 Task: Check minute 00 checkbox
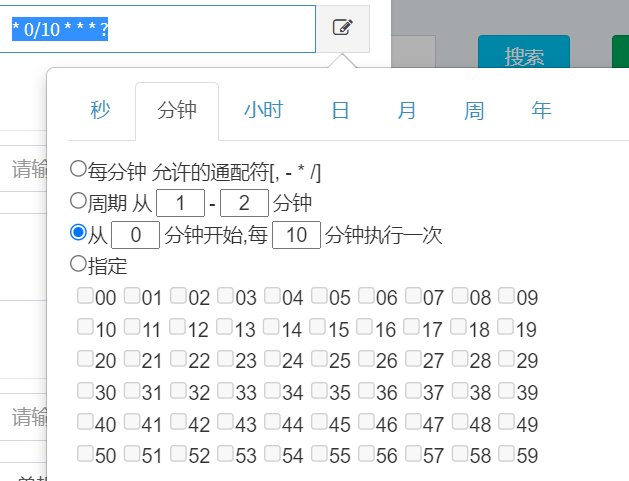point(85,296)
